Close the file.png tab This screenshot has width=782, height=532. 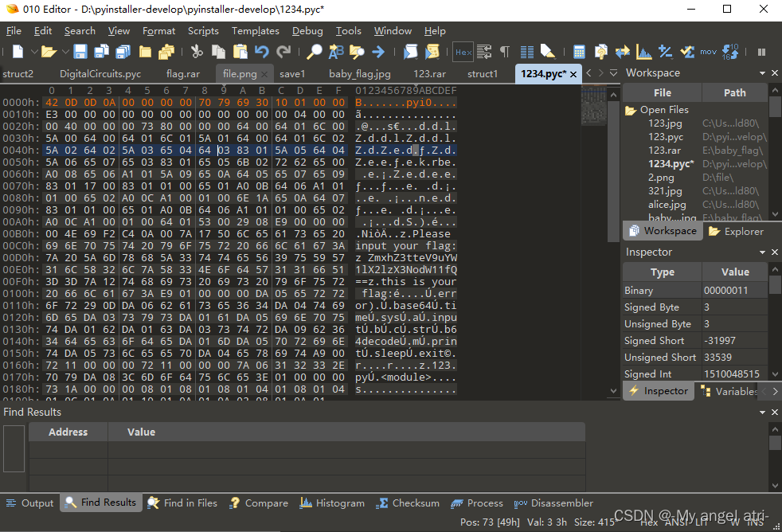tap(264, 74)
